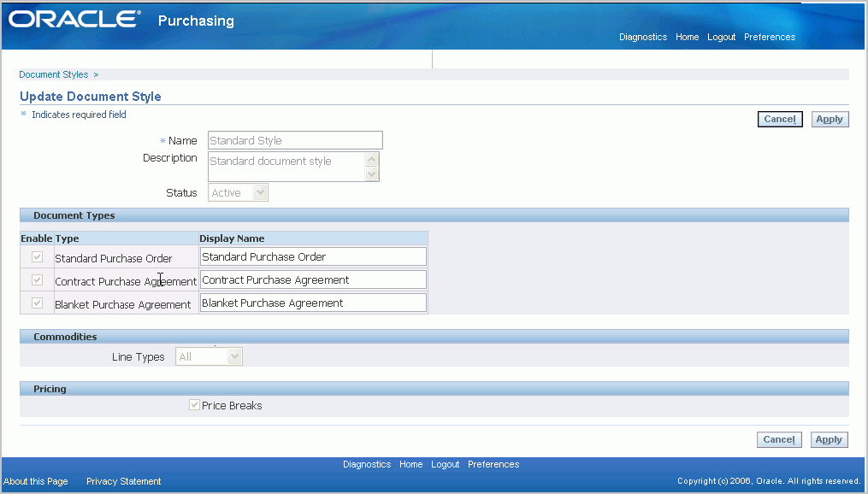Click the Contract Purchase Agreement type text
Viewport: 868px width, 494px height.
(x=126, y=281)
